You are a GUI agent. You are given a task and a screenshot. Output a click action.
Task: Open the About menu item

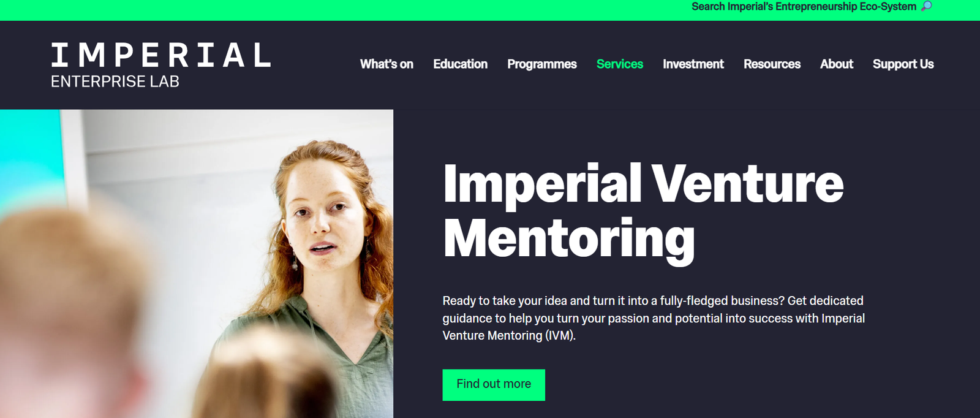coord(836,64)
